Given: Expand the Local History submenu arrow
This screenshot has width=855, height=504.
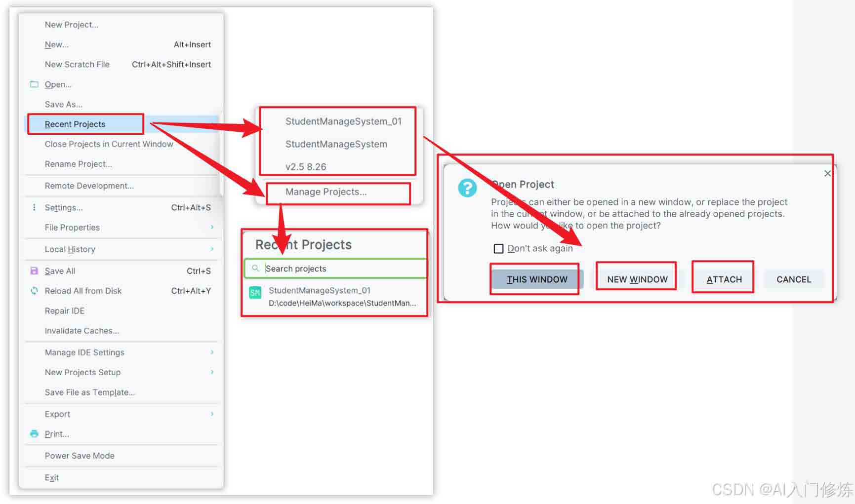Looking at the screenshot, I should click(212, 249).
